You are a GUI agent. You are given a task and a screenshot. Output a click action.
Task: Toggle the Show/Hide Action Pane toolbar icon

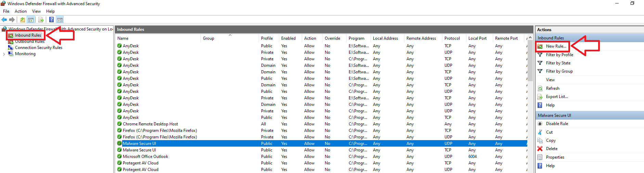tap(60, 20)
